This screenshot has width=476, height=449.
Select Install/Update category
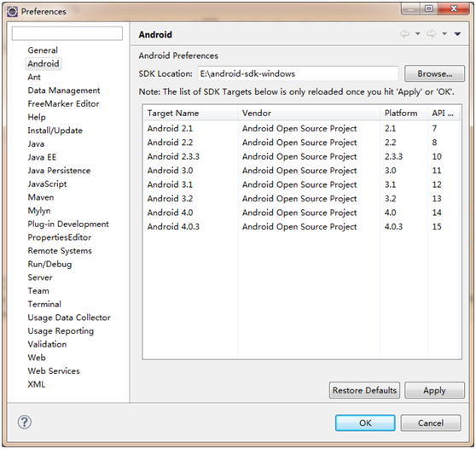pyautogui.click(x=55, y=131)
